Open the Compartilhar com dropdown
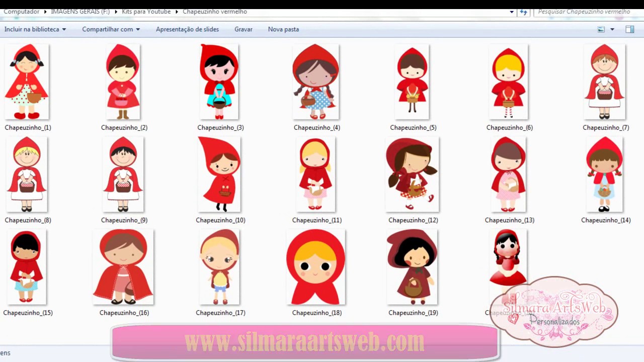644x362 pixels. [111, 29]
